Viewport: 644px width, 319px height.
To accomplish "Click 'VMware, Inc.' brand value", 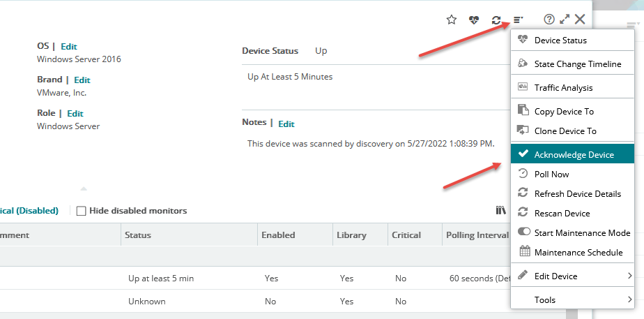I will pos(61,93).
